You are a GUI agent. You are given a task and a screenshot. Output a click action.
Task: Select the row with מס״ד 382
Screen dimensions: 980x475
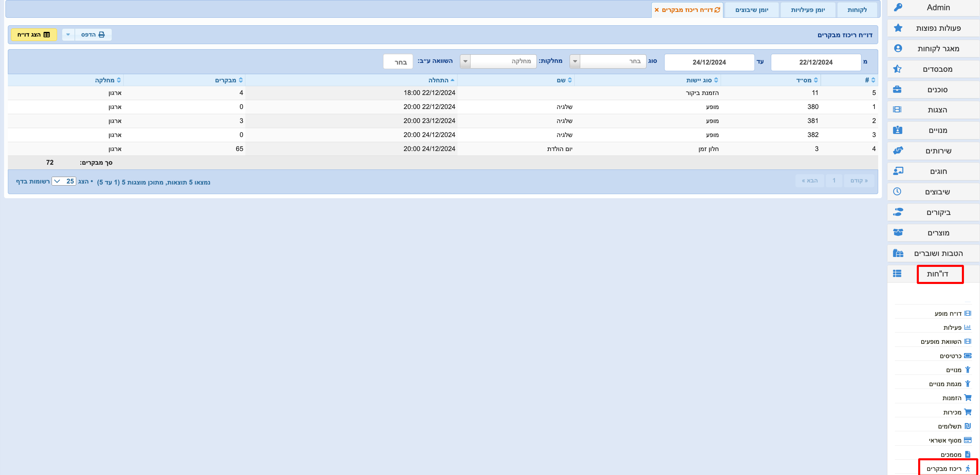[x=443, y=135]
